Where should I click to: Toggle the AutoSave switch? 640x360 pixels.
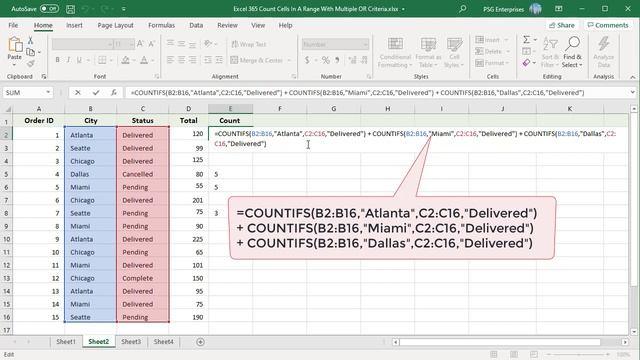[x=49, y=9]
